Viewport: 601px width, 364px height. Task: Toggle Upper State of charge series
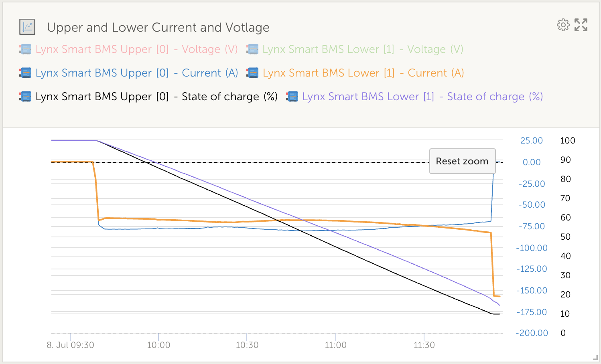click(x=156, y=97)
